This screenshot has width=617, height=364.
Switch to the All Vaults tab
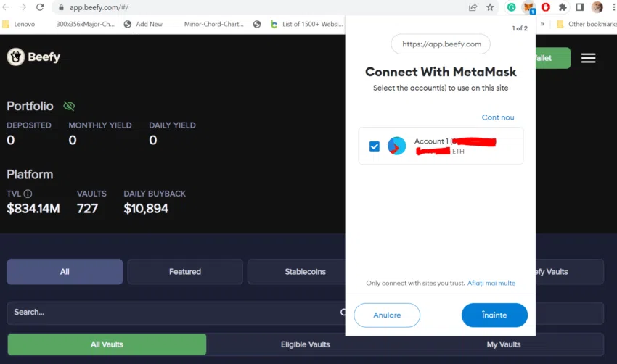coord(107,344)
